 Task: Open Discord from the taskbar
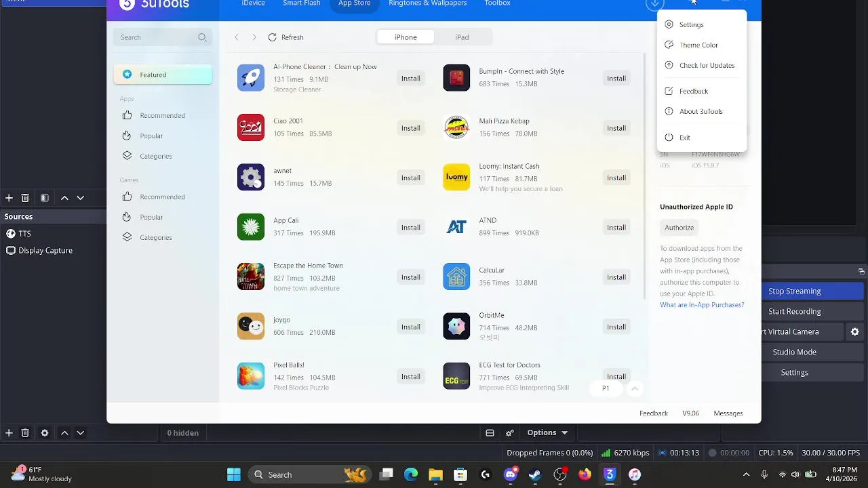511,474
